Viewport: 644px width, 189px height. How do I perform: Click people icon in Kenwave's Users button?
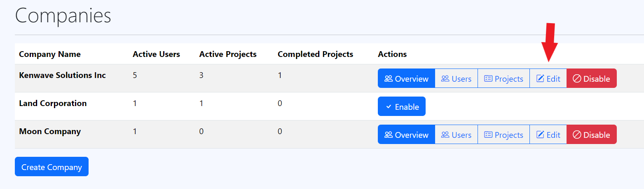pyautogui.click(x=445, y=78)
